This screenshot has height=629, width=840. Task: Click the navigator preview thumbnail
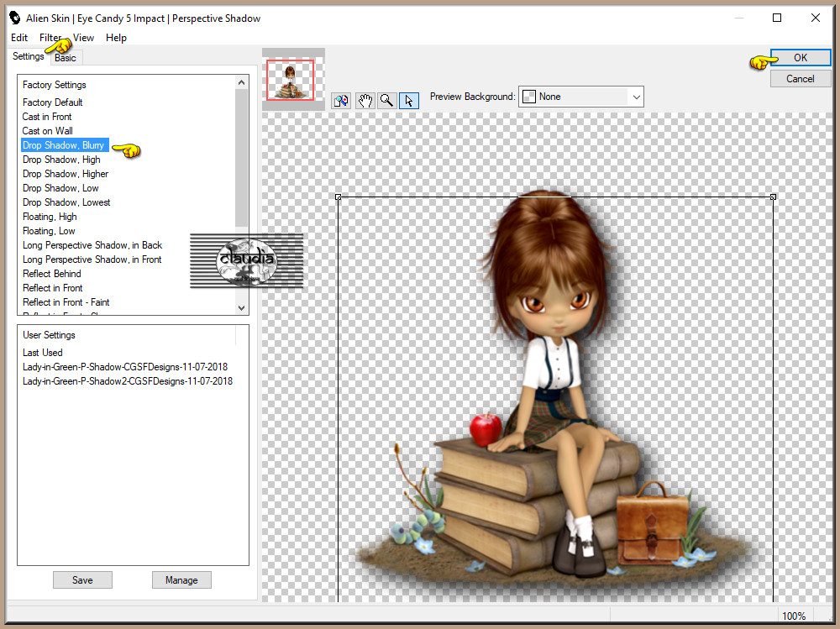point(291,80)
